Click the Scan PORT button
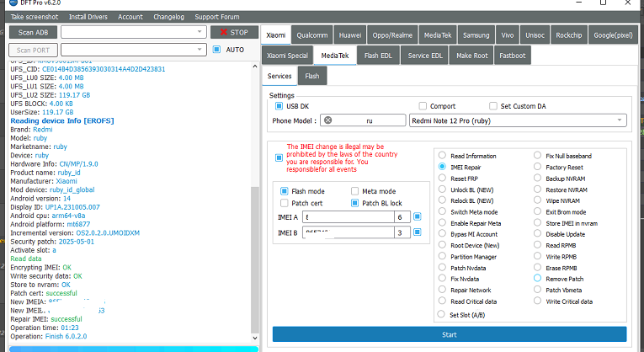Viewport: 644px width, 352px height. click(34, 51)
